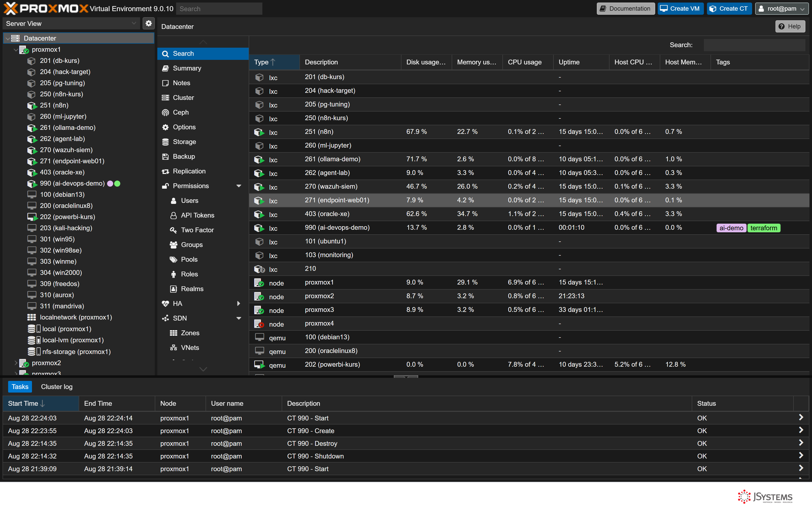Sort by the Type column header
The width and height of the screenshot is (812, 513).
pyautogui.click(x=274, y=62)
